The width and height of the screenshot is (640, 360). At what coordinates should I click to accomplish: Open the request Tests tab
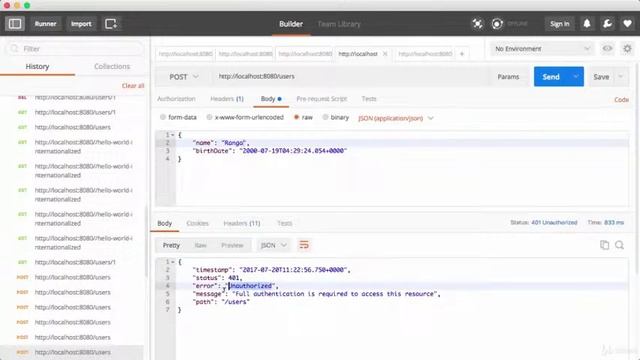pyautogui.click(x=369, y=99)
